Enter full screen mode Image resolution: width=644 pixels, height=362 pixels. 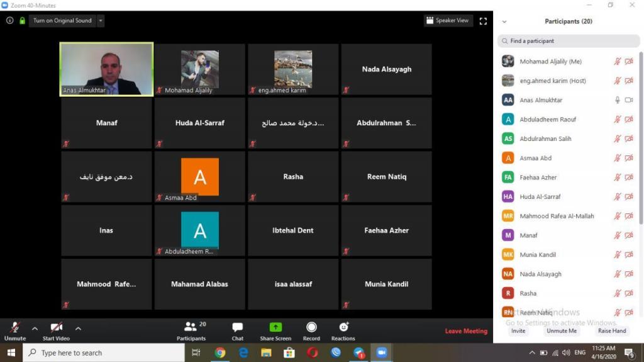coord(483,21)
